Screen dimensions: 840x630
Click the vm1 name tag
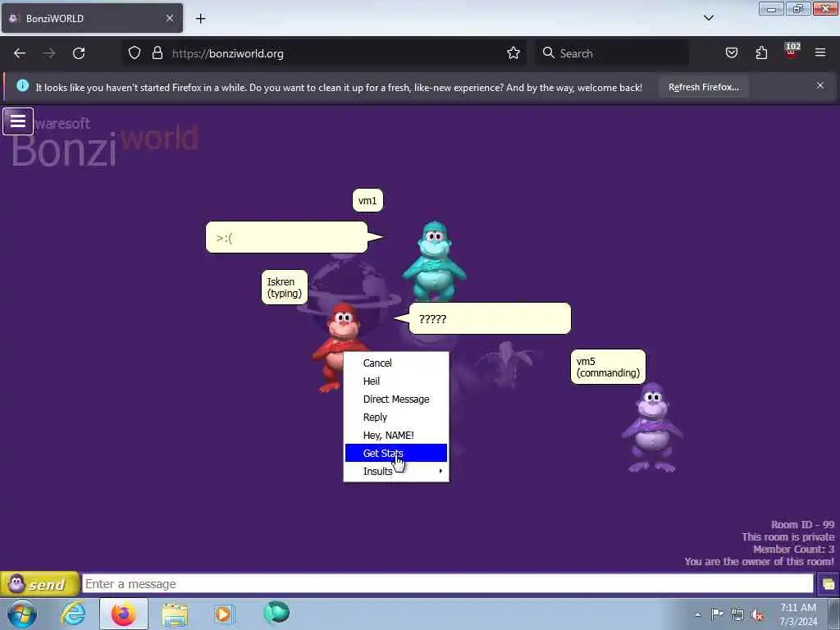coord(367,200)
